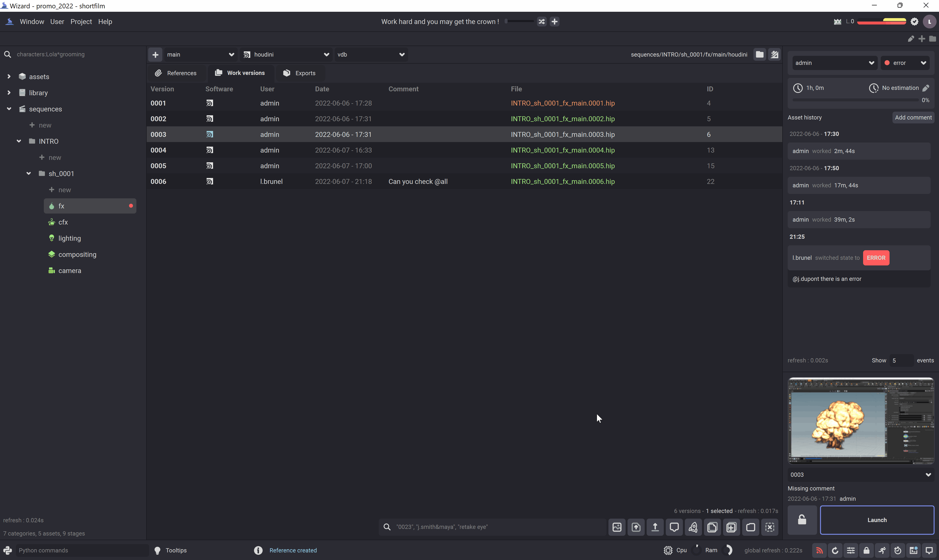Click the Python icon by the commands field
The width and height of the screenshot is (939, 560).
8,550
